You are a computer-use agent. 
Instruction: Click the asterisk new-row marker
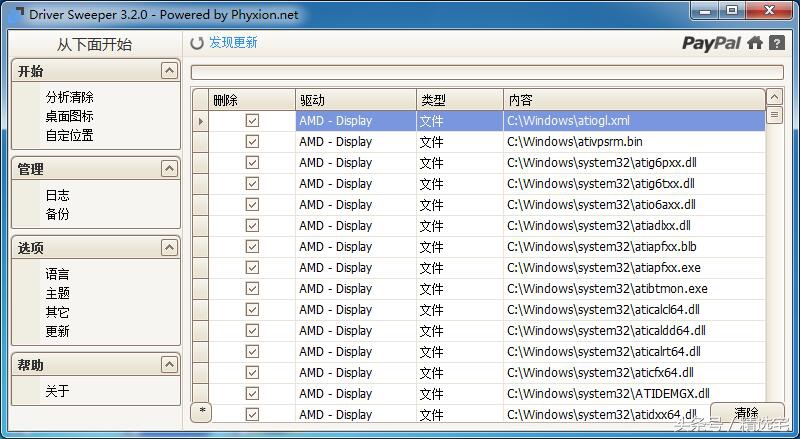point(202,411)
